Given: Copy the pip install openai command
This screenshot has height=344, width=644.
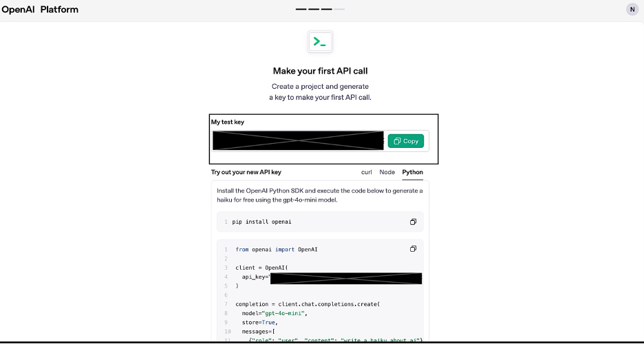Looking at the screenshot, I should (414, 222).
